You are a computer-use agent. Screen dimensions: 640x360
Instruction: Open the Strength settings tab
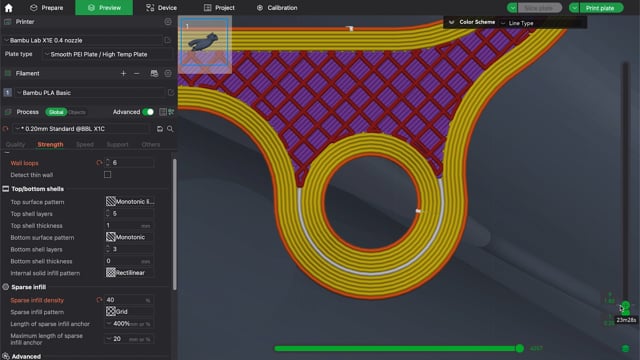51,144
